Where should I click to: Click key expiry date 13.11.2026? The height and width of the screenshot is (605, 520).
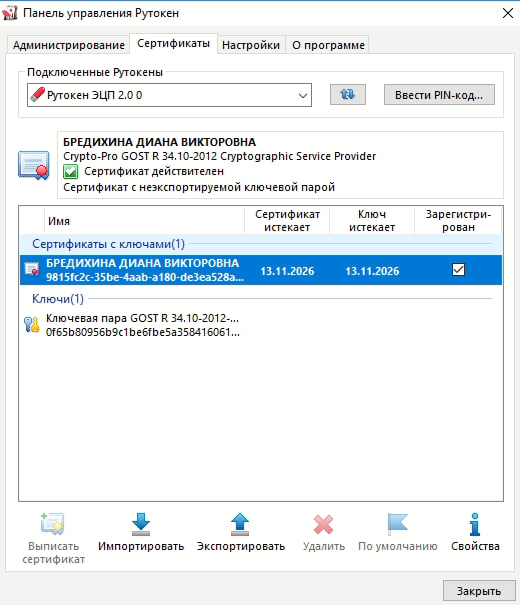coord(372,271)
